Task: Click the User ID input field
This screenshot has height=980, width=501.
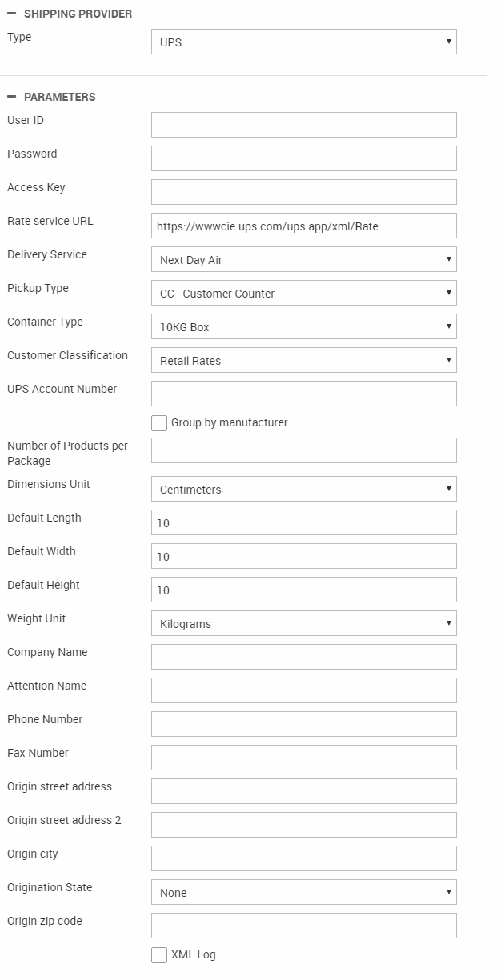Action: pos(303,125)
